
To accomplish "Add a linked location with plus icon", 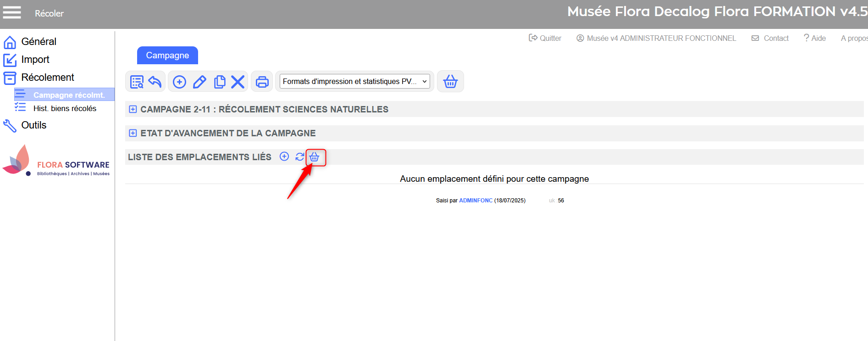I will tap(284, 157).
